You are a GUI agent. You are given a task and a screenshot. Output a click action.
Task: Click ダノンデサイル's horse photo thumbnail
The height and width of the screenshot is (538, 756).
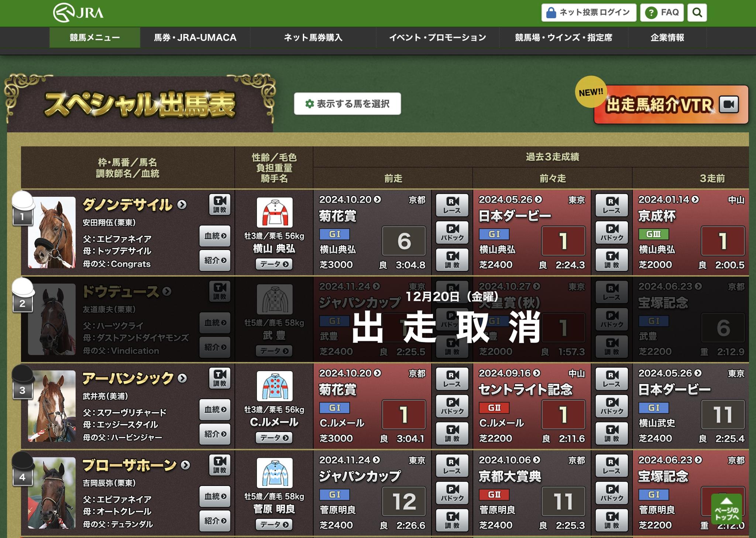coord(52,232)
